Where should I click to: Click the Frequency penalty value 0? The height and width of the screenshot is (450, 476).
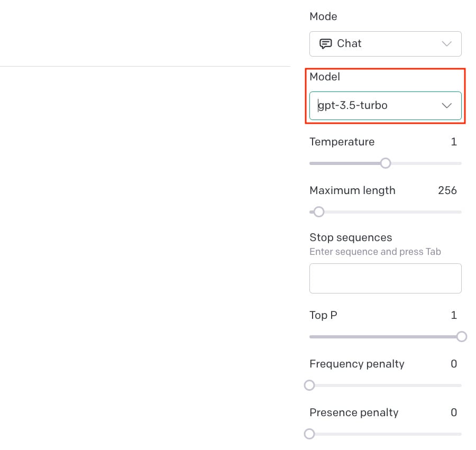(x=454, y=364)
